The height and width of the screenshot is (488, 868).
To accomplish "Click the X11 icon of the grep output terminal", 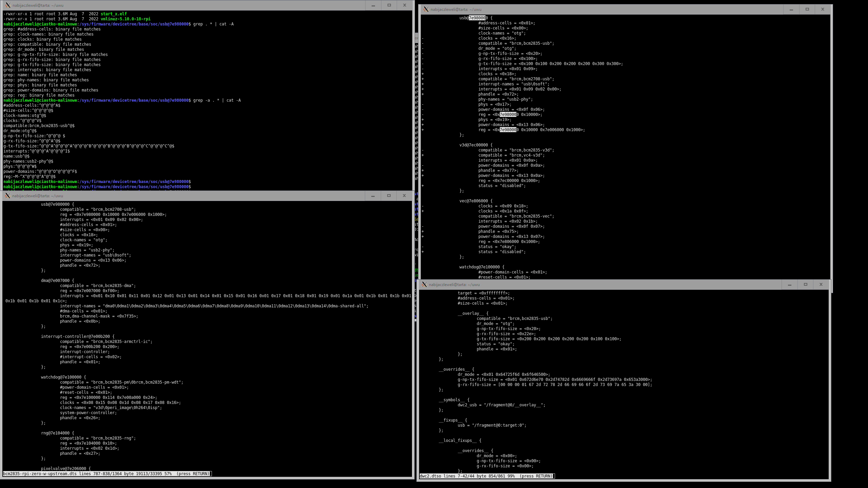I will click(8, 5).
